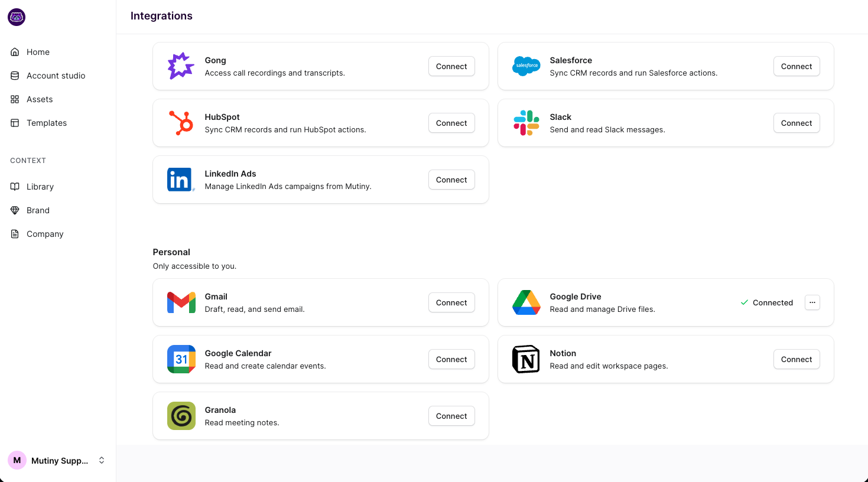Click 'Manage LinkedIn Ads campaigns from Mutiny.' text

point(288,187)
